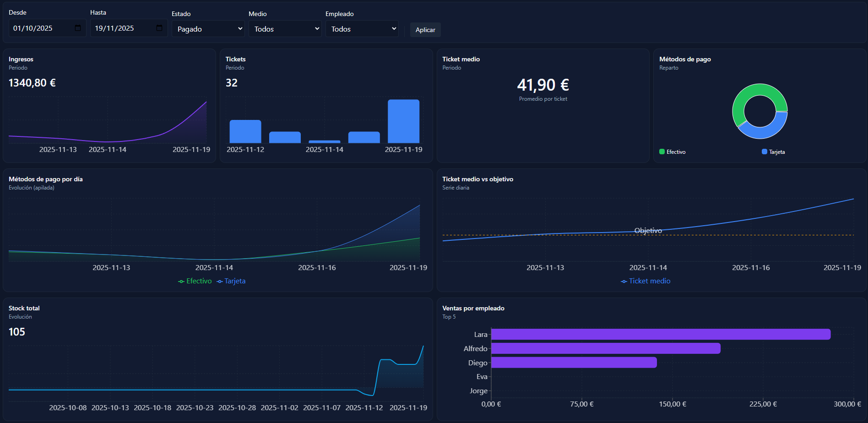Click the blue Tarjeta legend marker
This screenshot has height=423, width=868.
pos(220,281)
